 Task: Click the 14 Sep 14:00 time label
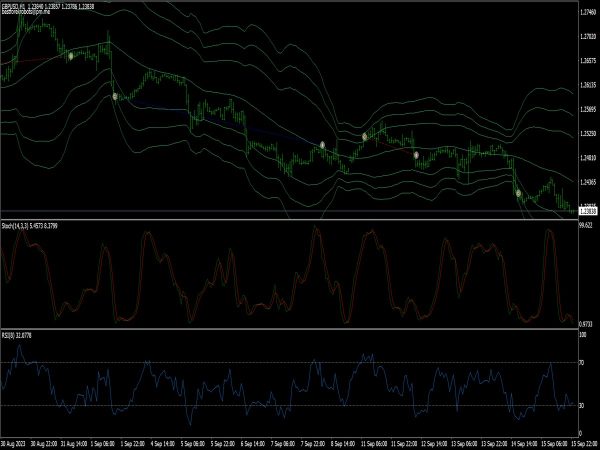point(523,444)
